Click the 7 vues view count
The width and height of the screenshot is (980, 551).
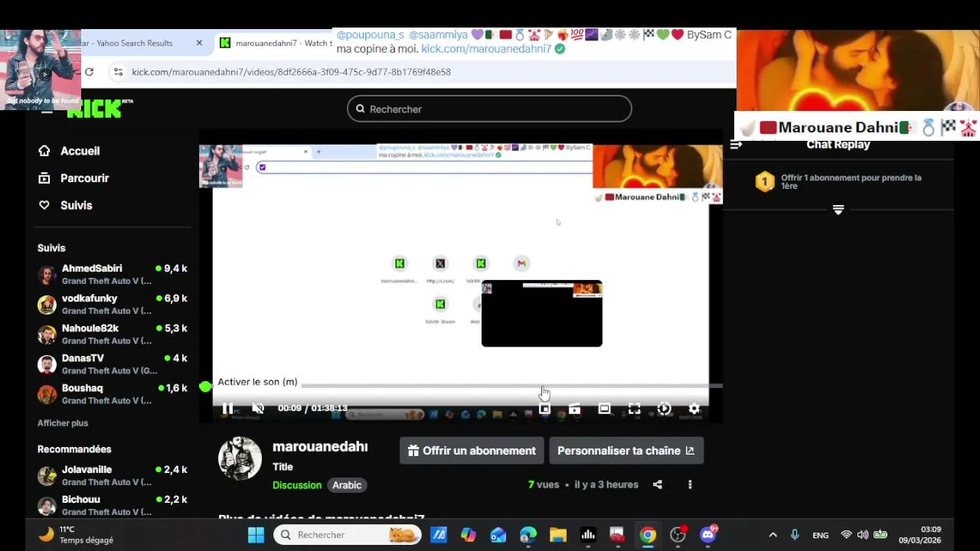pos(544,484)
